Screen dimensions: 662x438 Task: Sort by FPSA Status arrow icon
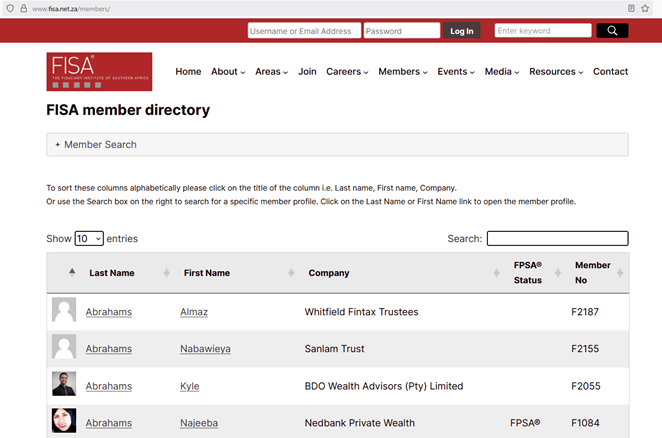(x=558, y=273)
